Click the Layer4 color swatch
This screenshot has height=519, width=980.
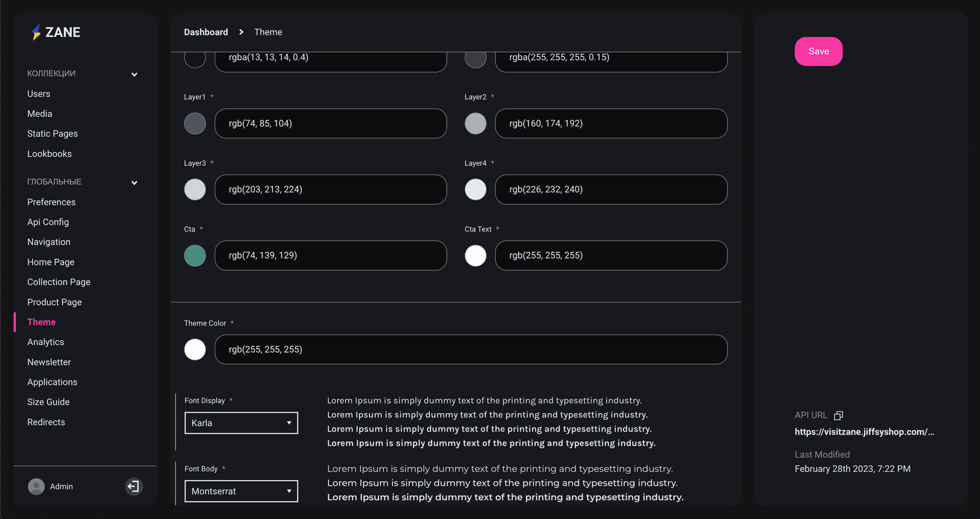tap(475, 189)
